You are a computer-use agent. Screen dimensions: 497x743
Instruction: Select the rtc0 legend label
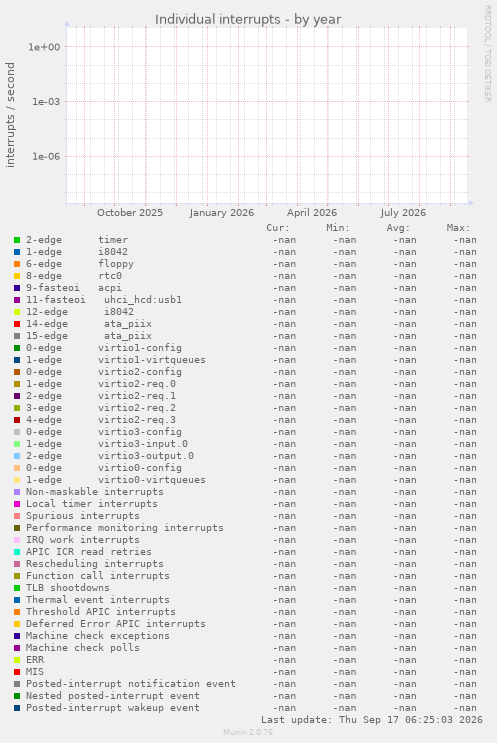pos(110,276)
